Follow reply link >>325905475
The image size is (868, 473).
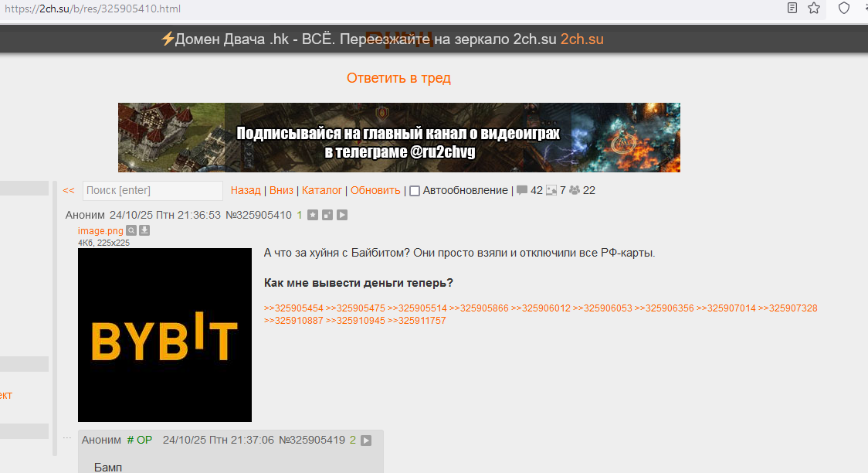point(355,308)
